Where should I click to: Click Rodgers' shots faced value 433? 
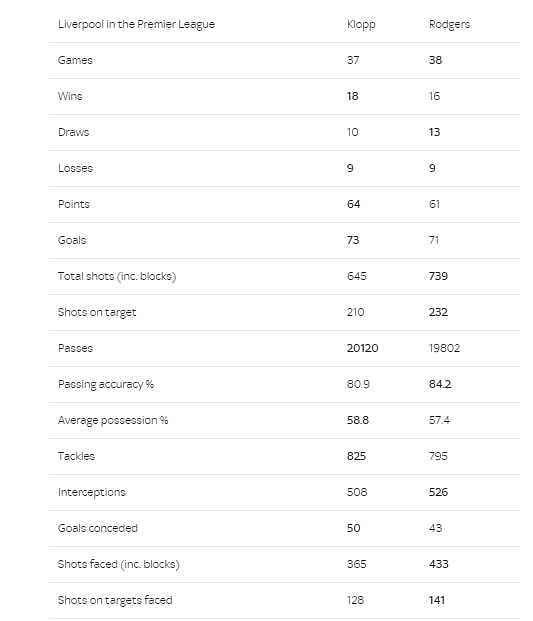[x=438, y=564]
